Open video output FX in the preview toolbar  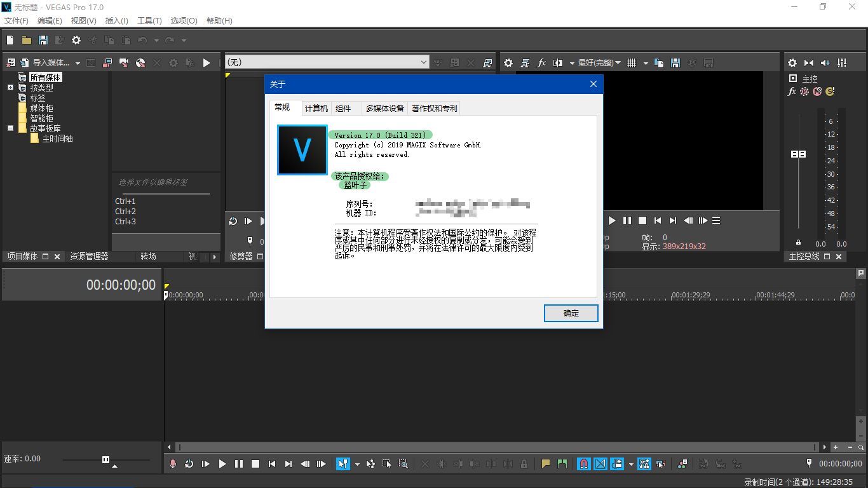point(541,63)
